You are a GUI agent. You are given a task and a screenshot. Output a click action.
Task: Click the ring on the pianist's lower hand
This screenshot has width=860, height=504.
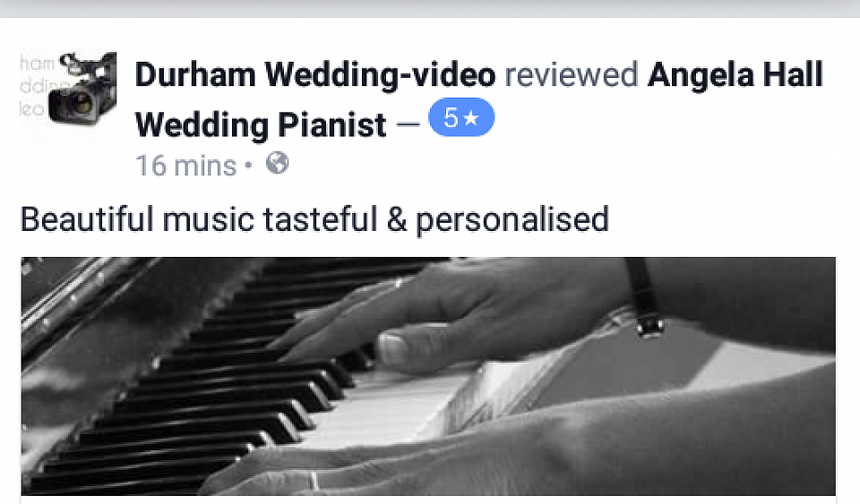point(315,481)
